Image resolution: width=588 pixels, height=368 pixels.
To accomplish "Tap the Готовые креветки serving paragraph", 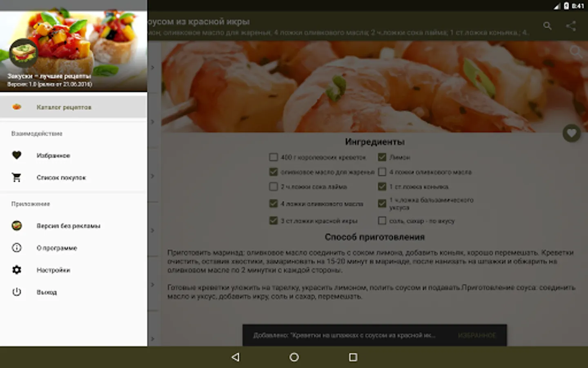I will coord(371,292).
